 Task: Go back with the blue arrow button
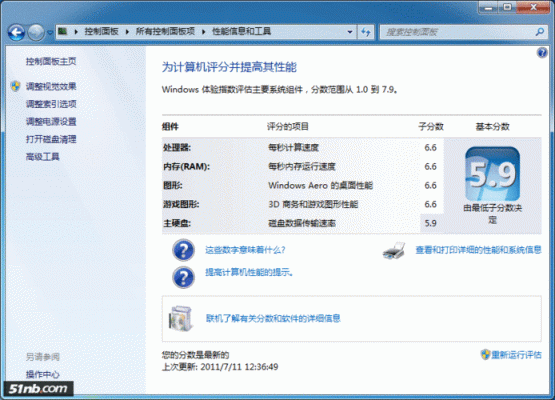[16, 33]
